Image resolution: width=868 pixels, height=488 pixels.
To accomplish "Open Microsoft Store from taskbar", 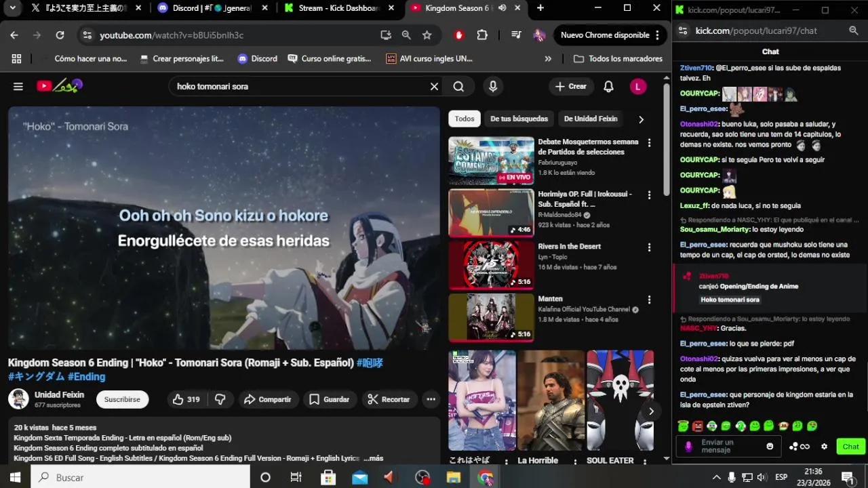I will coord(328,477).
